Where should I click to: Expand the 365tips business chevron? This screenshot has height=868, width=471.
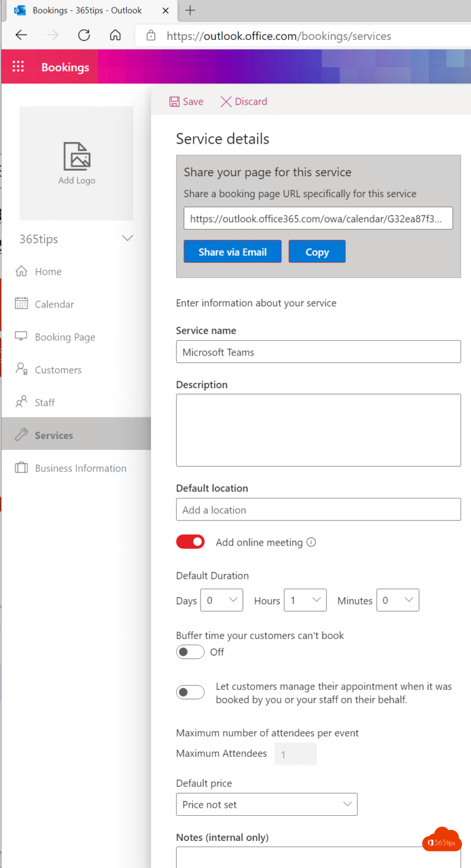point(128,238)
